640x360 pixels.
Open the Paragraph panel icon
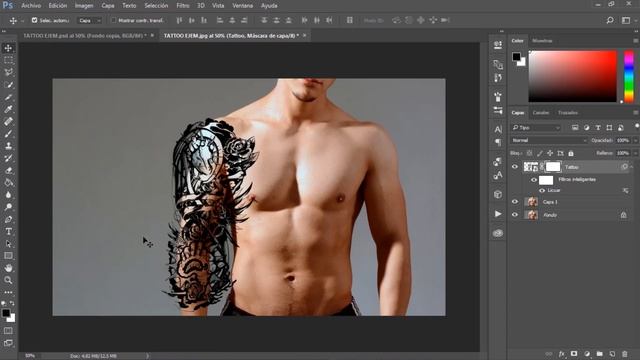click(498, 142)
